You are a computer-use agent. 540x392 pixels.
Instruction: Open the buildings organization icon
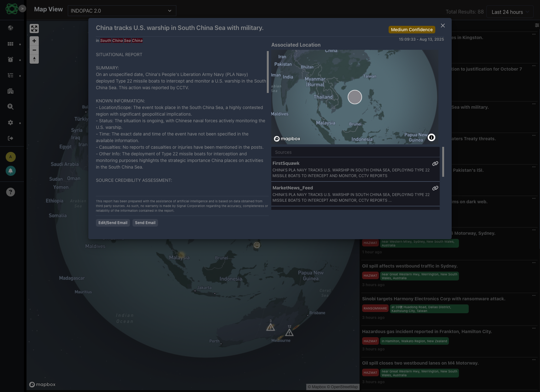[x=10, y=91]
